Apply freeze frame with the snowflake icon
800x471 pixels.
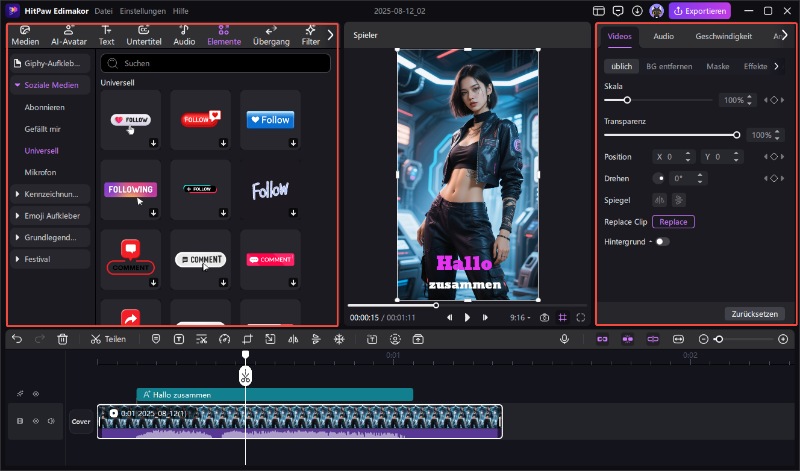coord(339,339)
